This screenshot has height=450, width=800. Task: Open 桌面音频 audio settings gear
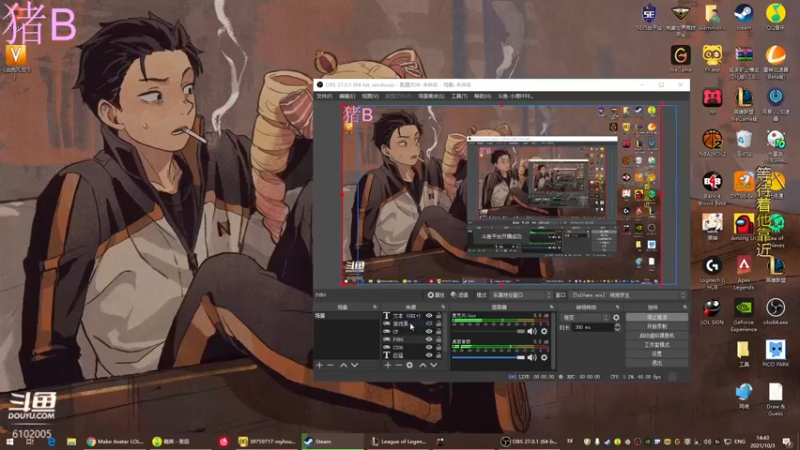544,358
